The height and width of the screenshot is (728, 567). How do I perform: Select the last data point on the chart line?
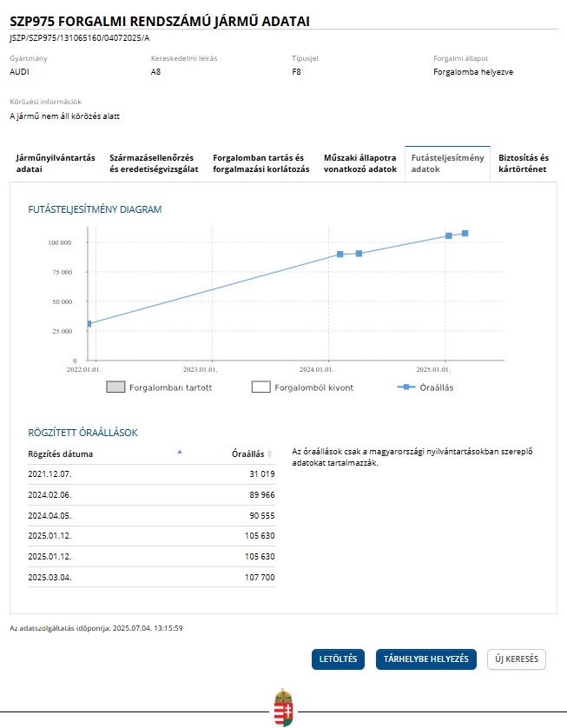pos(465,234)
